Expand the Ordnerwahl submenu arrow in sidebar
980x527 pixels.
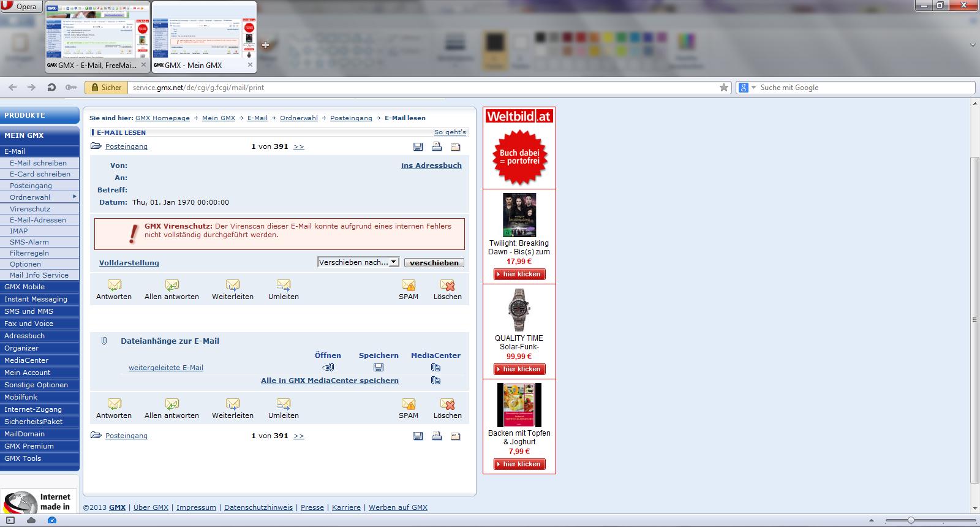[x=75, y=197]
